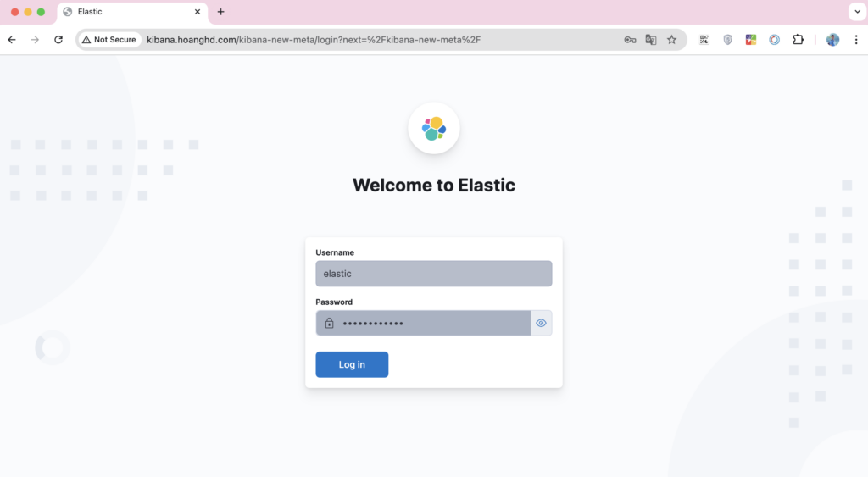
Task: Click the Log in button
Action: [352, 364]
